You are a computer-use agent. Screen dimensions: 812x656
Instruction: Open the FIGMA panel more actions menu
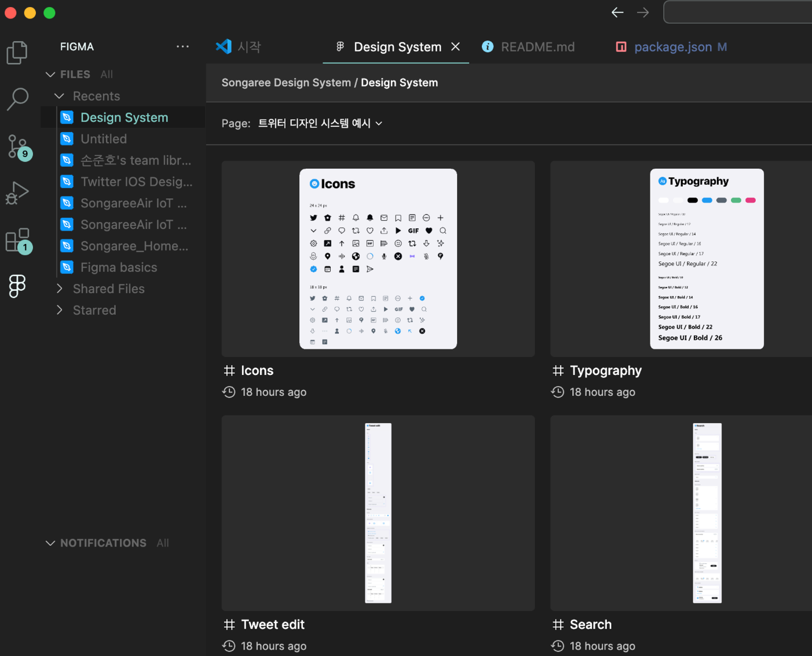click(182, 46)
